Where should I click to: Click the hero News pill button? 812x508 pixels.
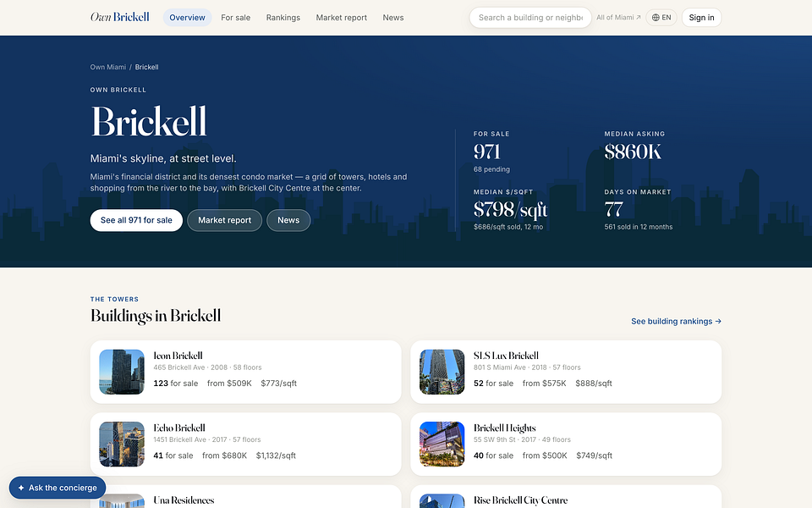click(288, 220)
